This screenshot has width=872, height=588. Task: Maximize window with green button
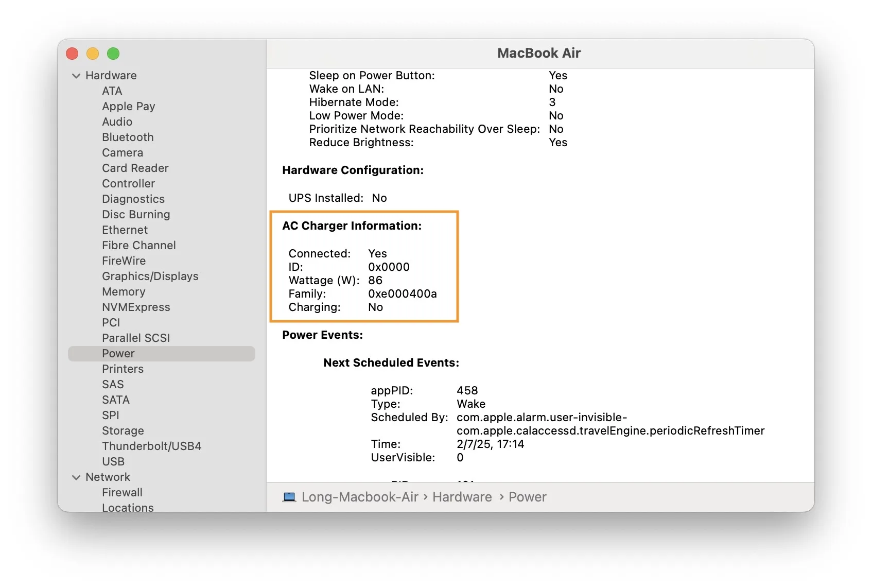[x=113, y=54]
